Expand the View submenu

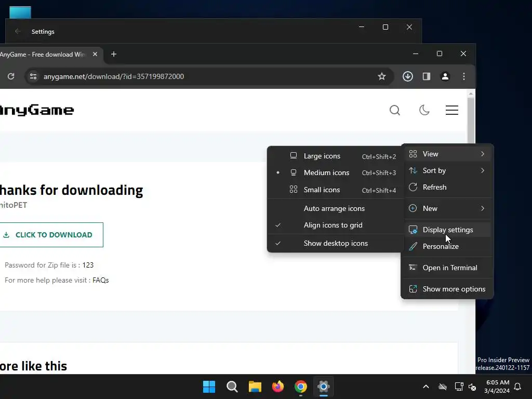[x=447, y=154]
